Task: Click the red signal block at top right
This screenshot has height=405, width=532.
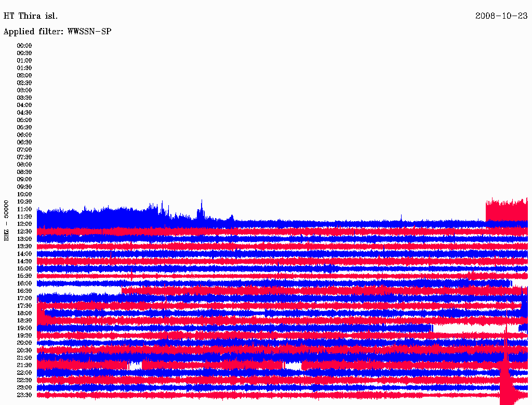Action: pos(506,210)
